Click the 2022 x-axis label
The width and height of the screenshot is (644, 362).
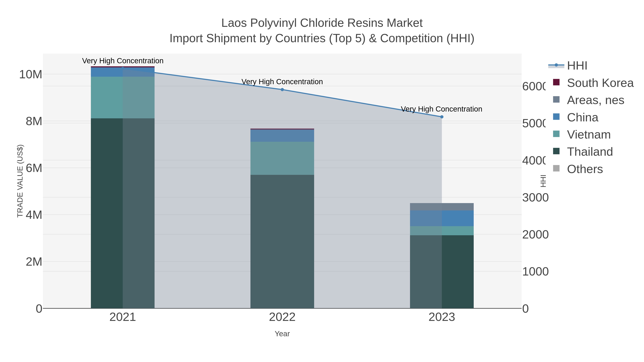[282, 317]
